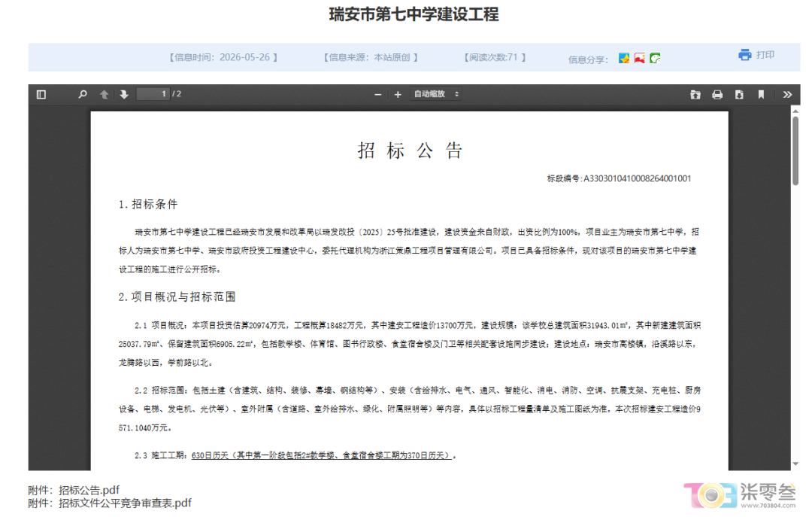Screen dimensions: 812x517
Task: Click the PDF viewer vertical scrollbar thumb
Action: click(795, 151)
